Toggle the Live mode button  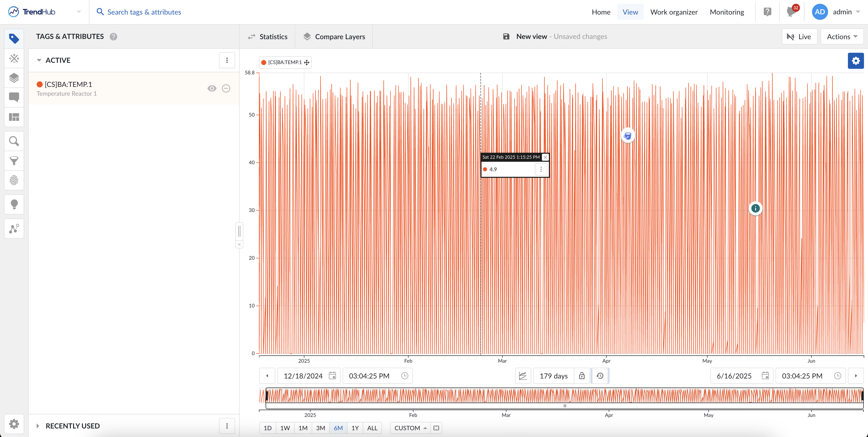(799, 37)
